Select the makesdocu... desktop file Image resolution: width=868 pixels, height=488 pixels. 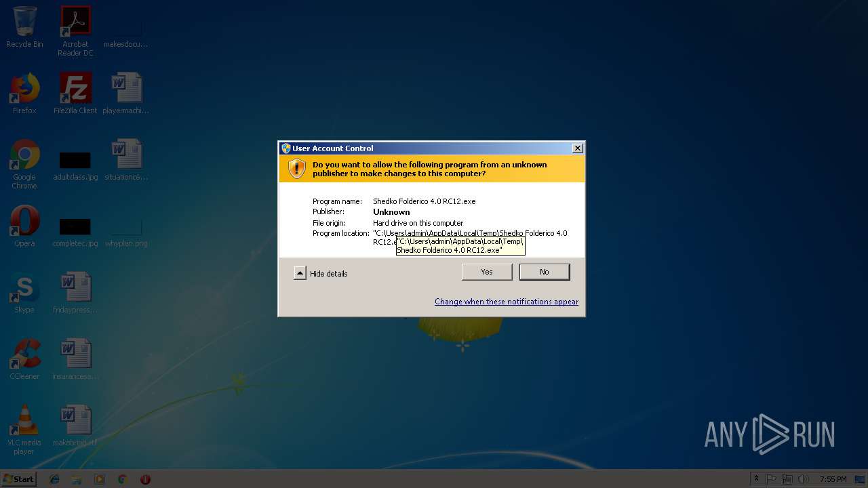coord(126,27)
